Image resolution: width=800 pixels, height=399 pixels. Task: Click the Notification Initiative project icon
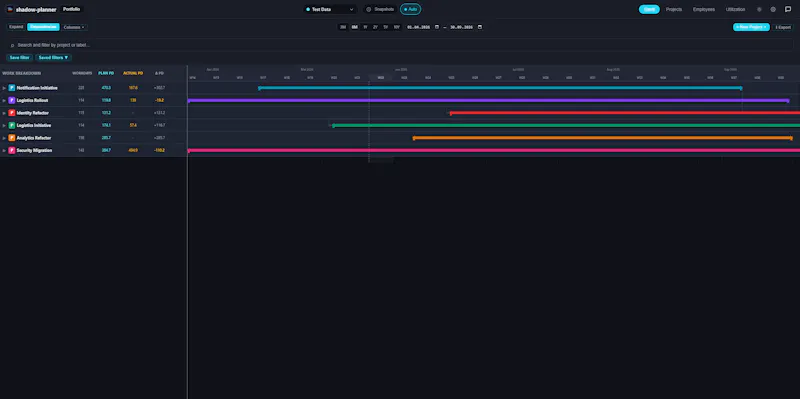tap(12, 88)
